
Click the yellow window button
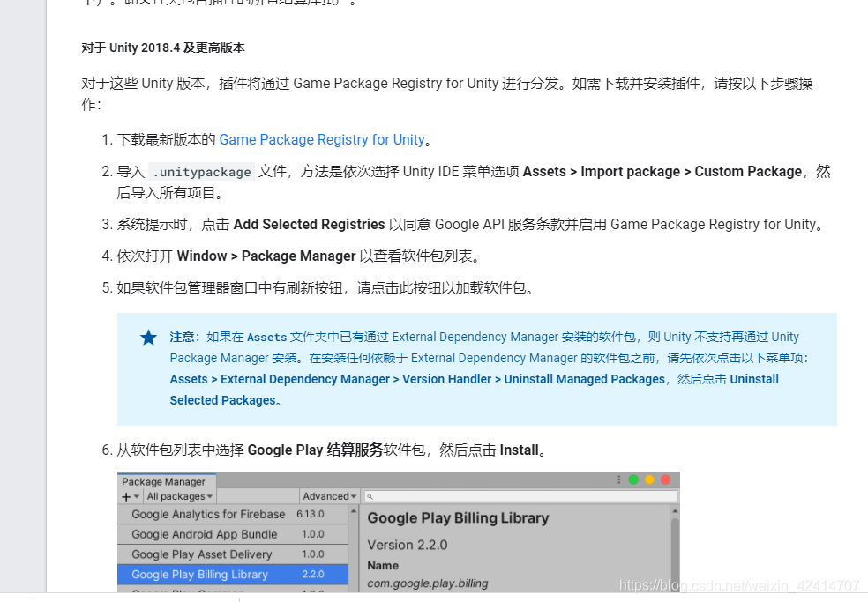[650, 479]
